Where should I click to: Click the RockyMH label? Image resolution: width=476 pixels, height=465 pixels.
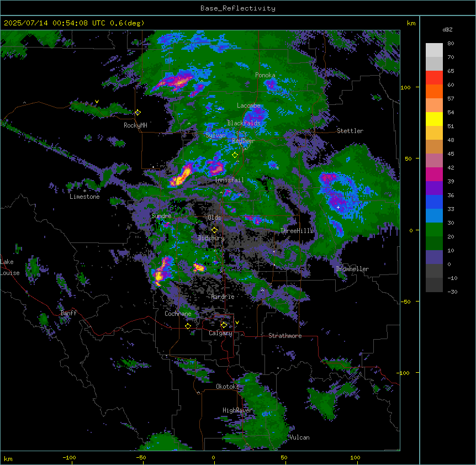point(135,125)
